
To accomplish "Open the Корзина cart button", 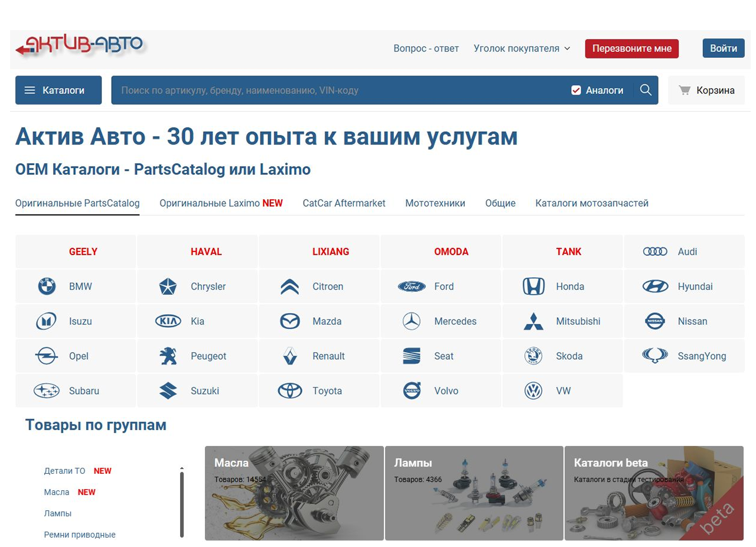I will 706,90.
